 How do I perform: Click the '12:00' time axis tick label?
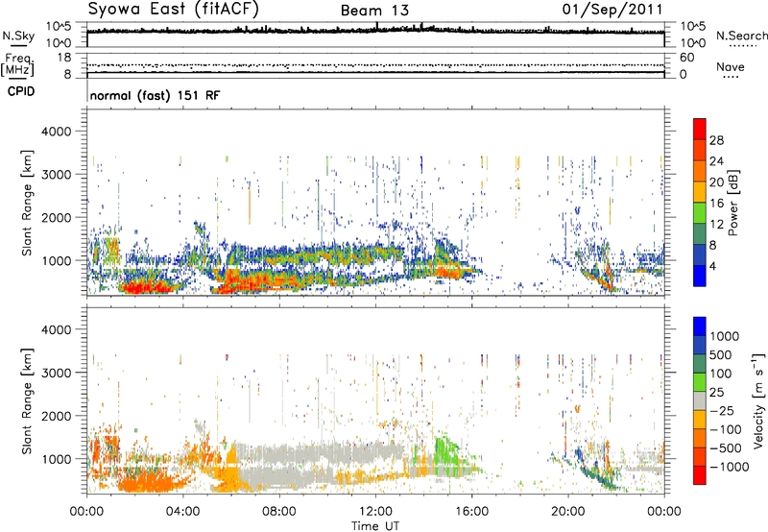click(x=375, y=512)
